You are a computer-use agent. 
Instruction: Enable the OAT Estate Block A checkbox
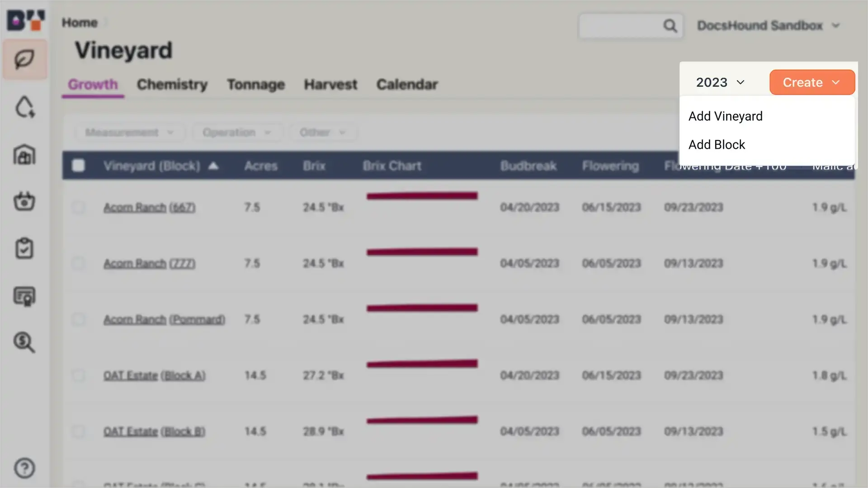click(x=78, y=375)
